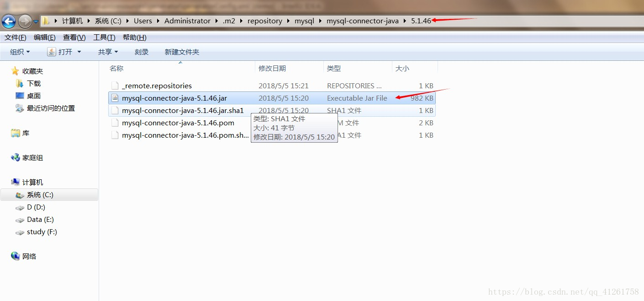Image resolution: width=644 pixels, height=301 pixels.
Task: Open 收藏夹 in the navigation pane
Action: (32, 71)
